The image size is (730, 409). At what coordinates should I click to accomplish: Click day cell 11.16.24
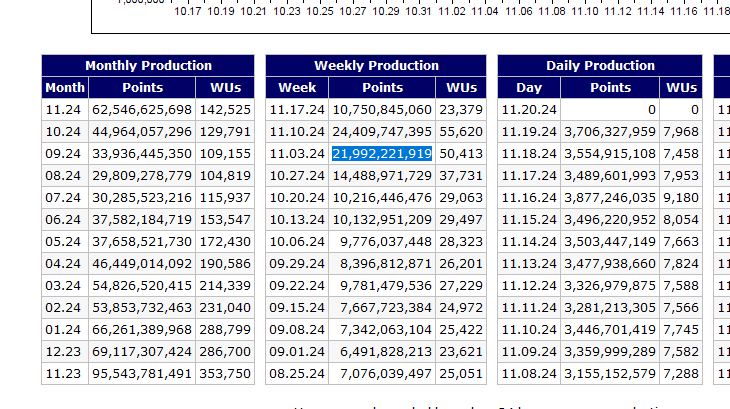[529, 198]
